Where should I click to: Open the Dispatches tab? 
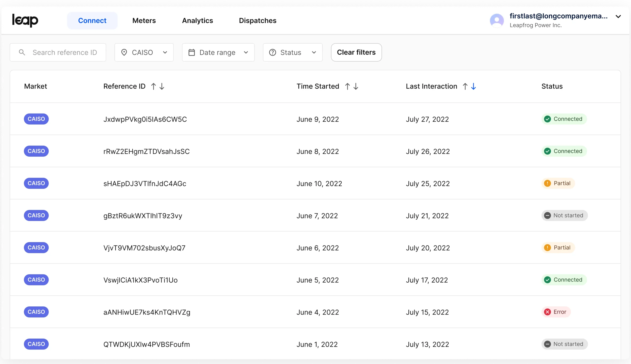pyautogui.click(x=258, y=20)
